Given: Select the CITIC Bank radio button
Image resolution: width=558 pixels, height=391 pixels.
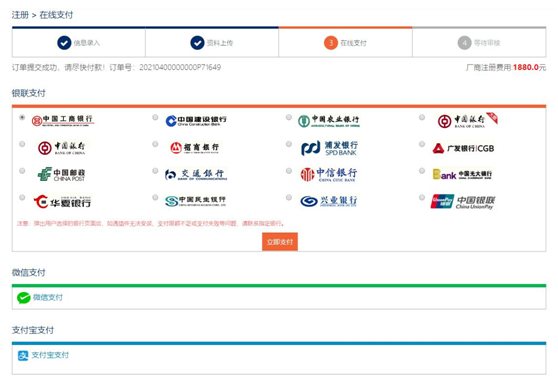Looking at the screenshot, I should point(289,171).
